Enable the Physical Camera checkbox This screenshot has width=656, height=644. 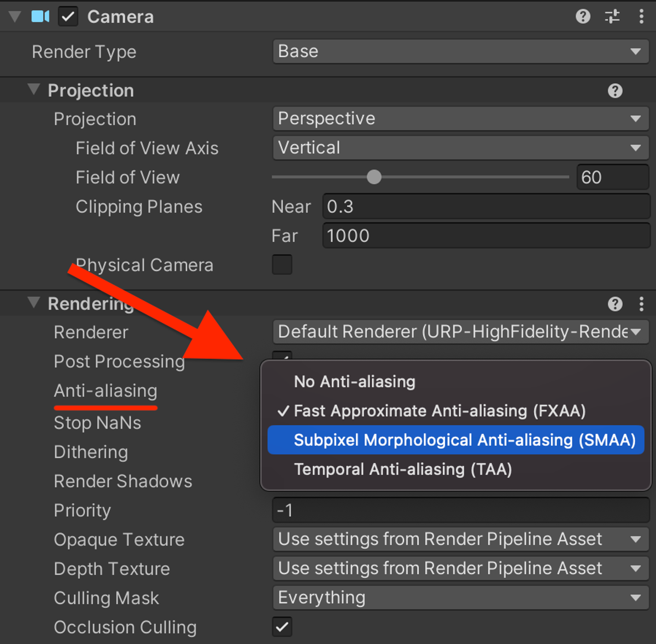tap(282, 265)
